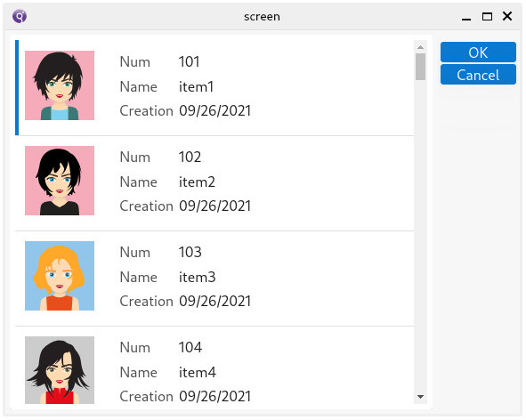Close the screen window
The height and width of the screenshot is (420, 526).
[x=507, y=16]
